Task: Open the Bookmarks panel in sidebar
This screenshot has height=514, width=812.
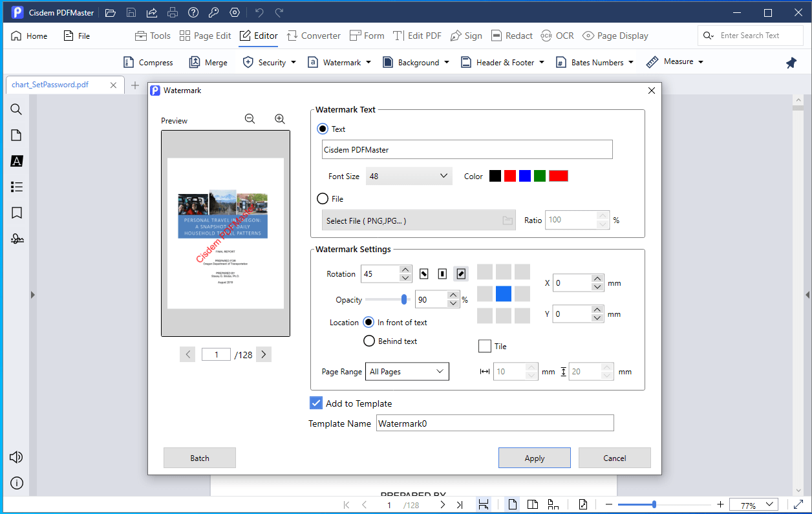Action: tap(17, 213)
